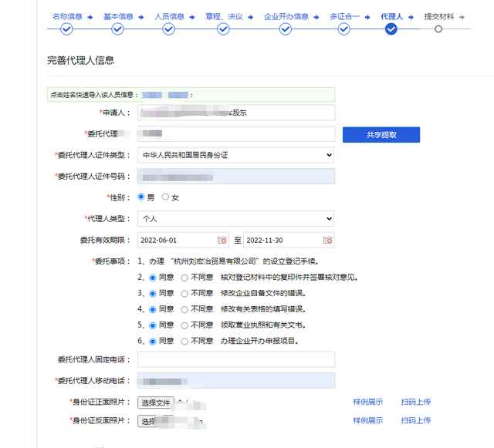
Task: Click 扫码上传 link for 身份证反面照片
Action: [x=415, y=420]
